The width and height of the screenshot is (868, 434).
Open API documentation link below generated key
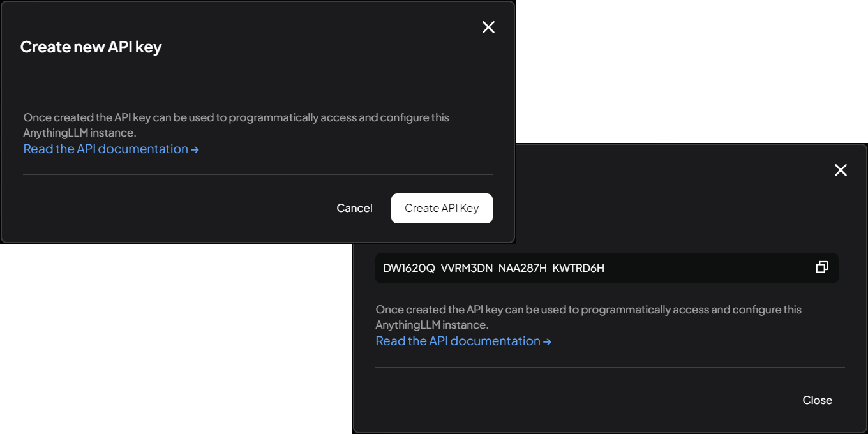458,341
